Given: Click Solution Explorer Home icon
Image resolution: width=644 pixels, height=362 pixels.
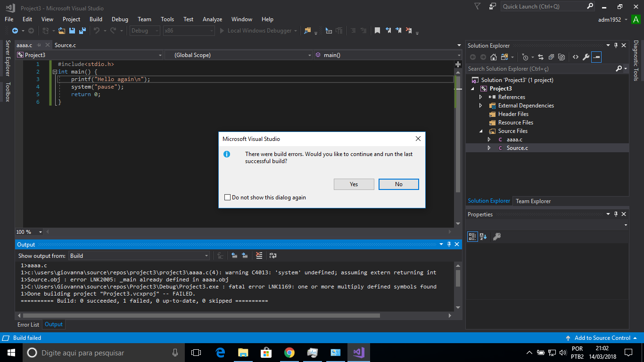Looking at the screenshot, I should click(493, 57).
